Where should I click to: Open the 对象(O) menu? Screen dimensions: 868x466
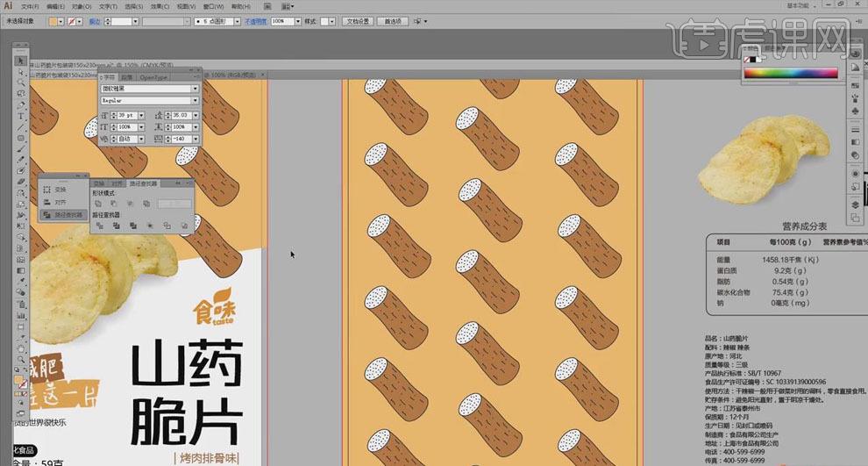(x=82, y=6)
